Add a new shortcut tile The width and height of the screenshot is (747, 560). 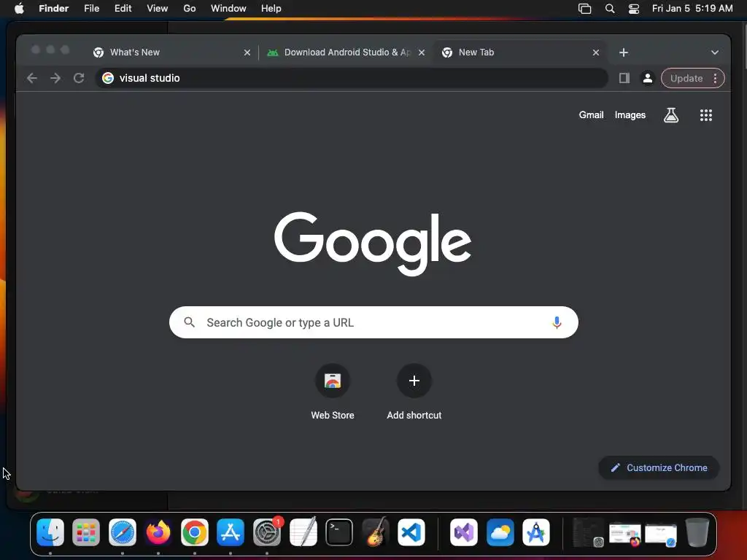point(414,392)
